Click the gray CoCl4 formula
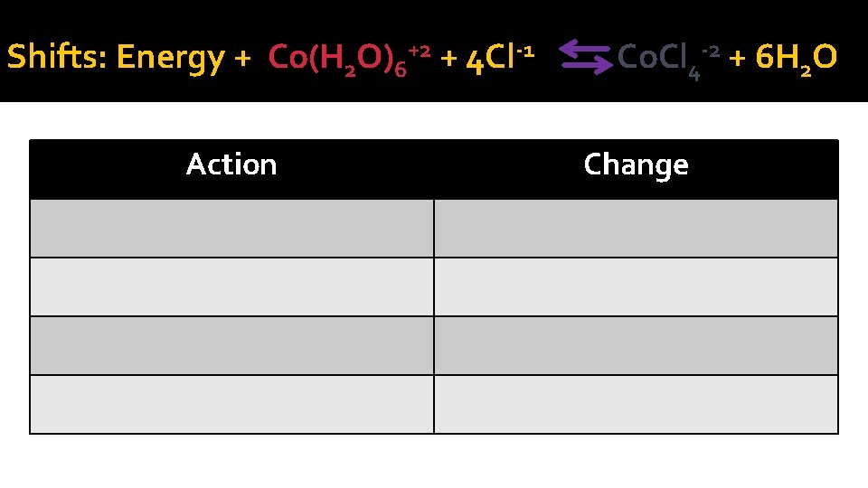Screen dimensions: 868x488 tap(669, 61)
